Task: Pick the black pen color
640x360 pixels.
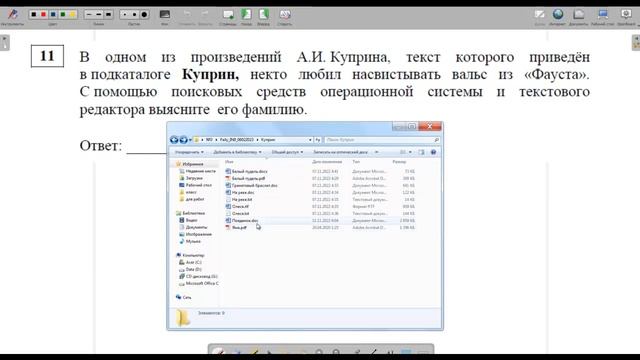Action: [x=33, y=14]
